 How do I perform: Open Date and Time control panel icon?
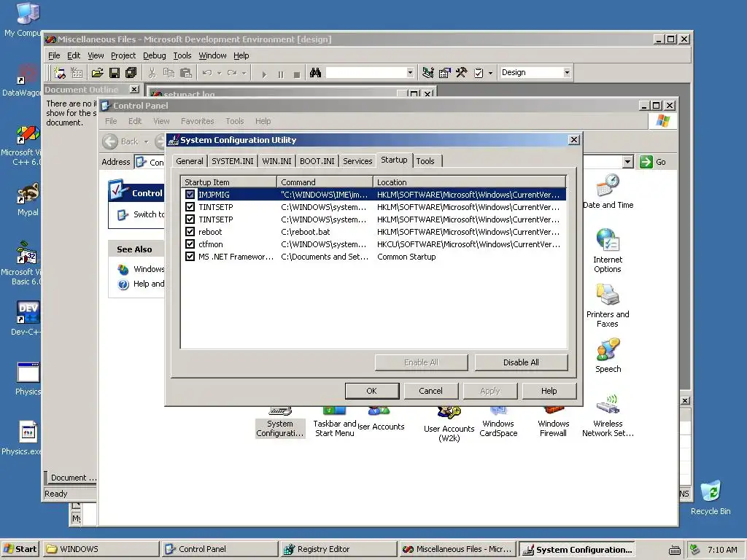click(x=608, y=191)
